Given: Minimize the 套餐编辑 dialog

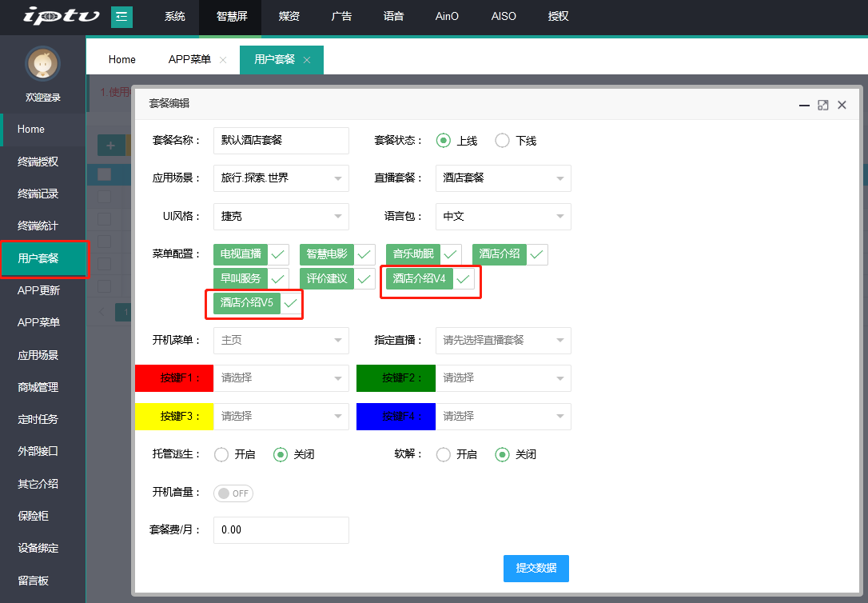Looking at the screenshot, I should [x=804, y=105].
